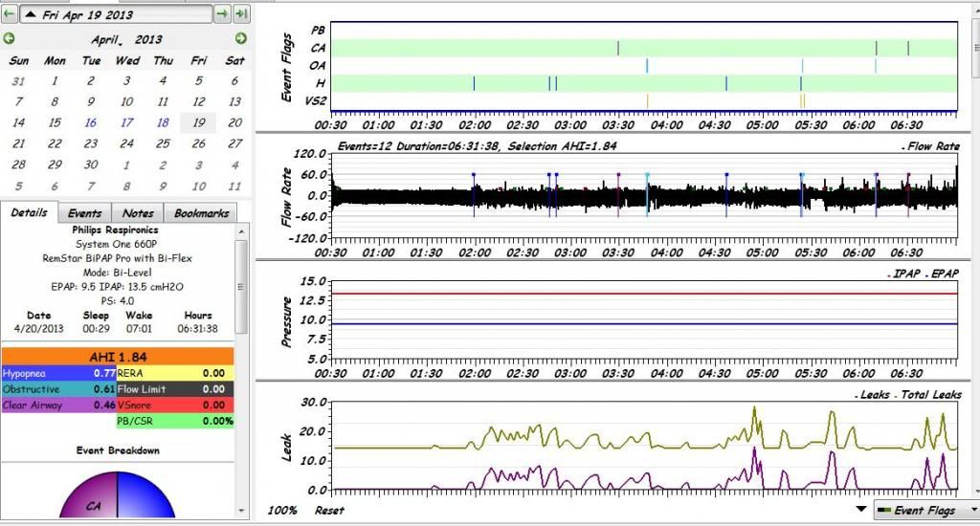Go to next day with right arrow
Screen dimensions: 980x526
tap(222, 13)
